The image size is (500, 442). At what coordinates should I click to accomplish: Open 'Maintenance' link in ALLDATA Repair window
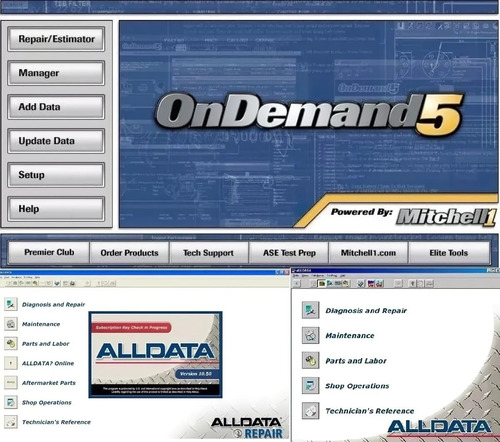click(41, 324)
